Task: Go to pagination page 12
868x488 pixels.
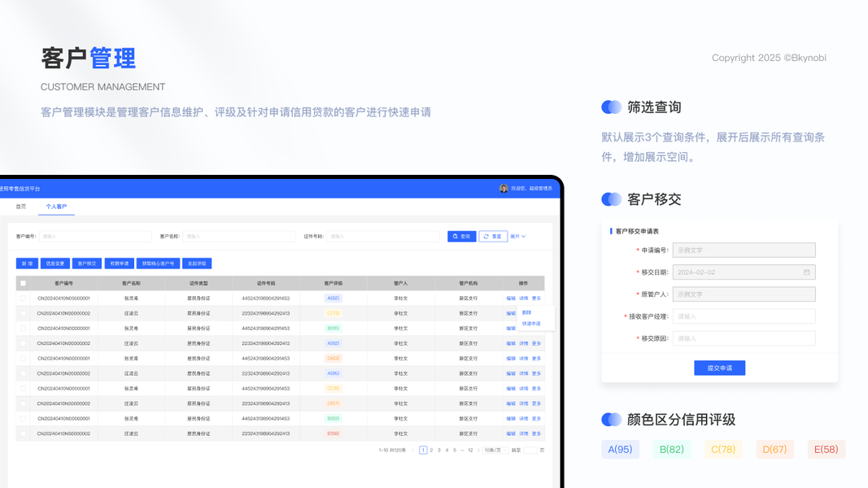Action: [470, 451]
